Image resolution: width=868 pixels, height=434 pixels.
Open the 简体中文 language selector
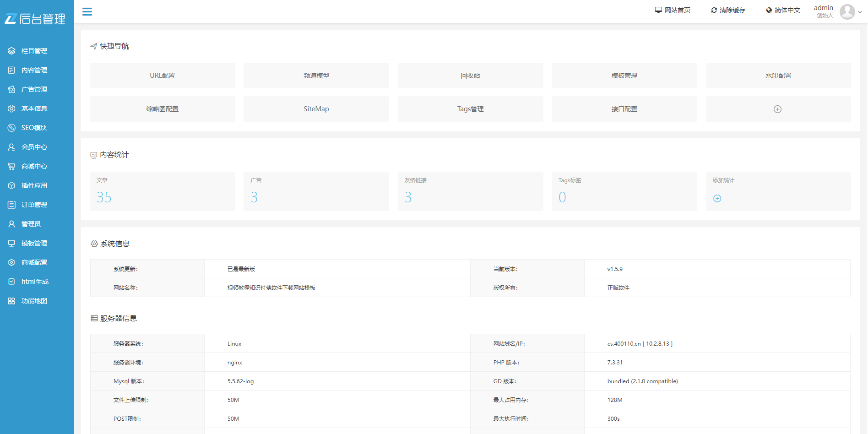click(x=783, y=10)
